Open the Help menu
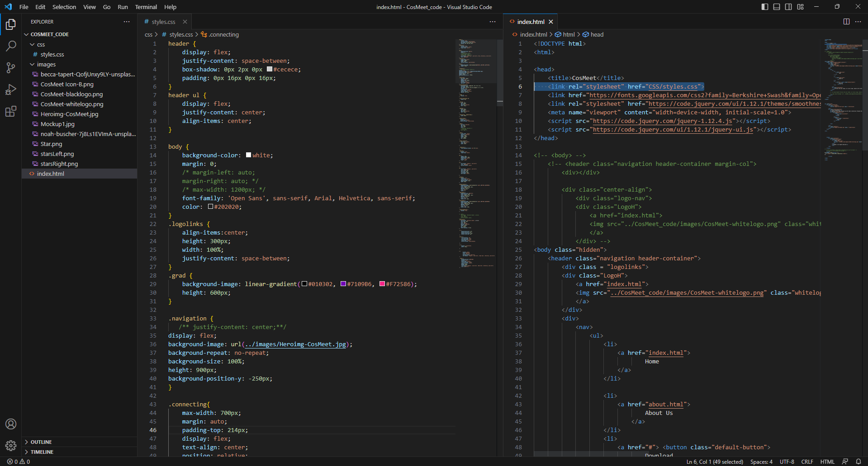Screen dimensions: 868x466 pos(171,7)
